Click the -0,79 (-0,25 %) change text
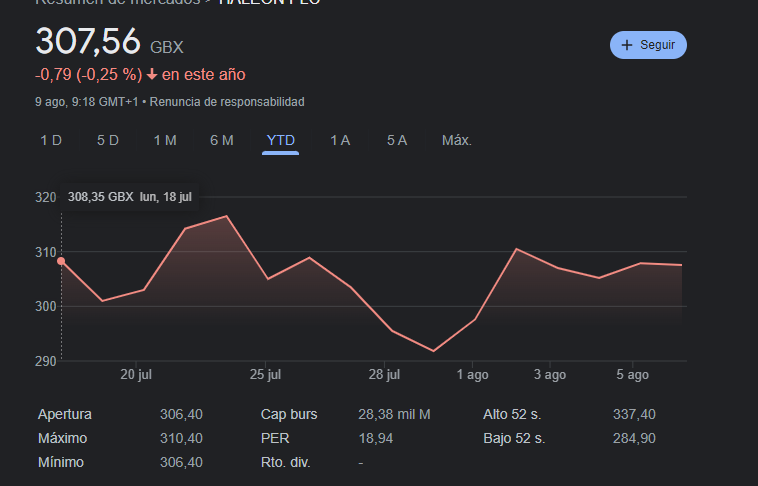Image resolution: width=758 pixels, height=486 pixels. 88,74
